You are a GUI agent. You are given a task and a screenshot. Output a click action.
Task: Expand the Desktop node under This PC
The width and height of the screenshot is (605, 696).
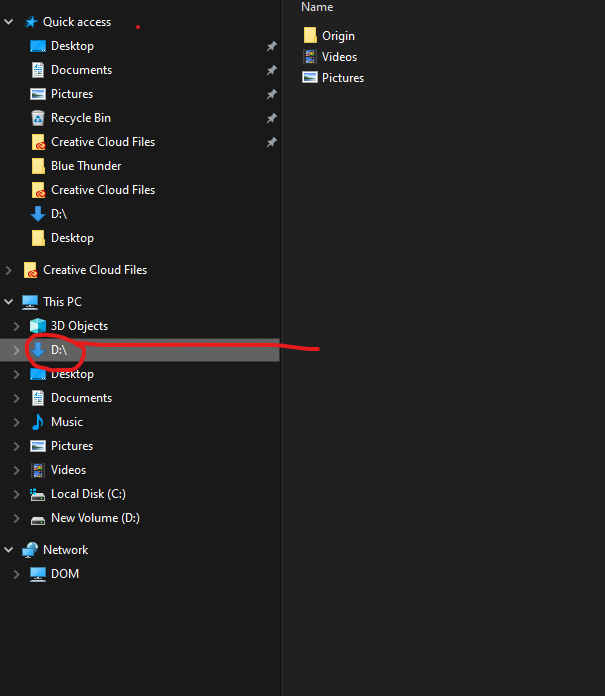(16, 374)
